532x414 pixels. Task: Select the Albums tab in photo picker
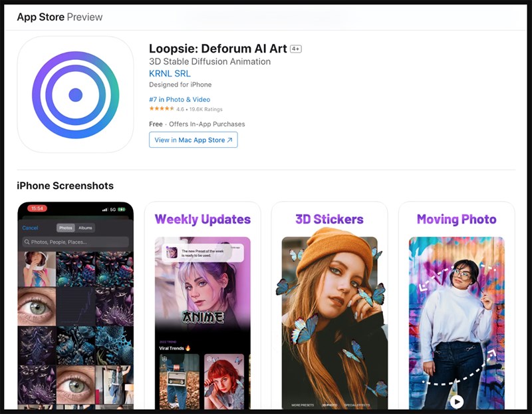tap(85, 228)
